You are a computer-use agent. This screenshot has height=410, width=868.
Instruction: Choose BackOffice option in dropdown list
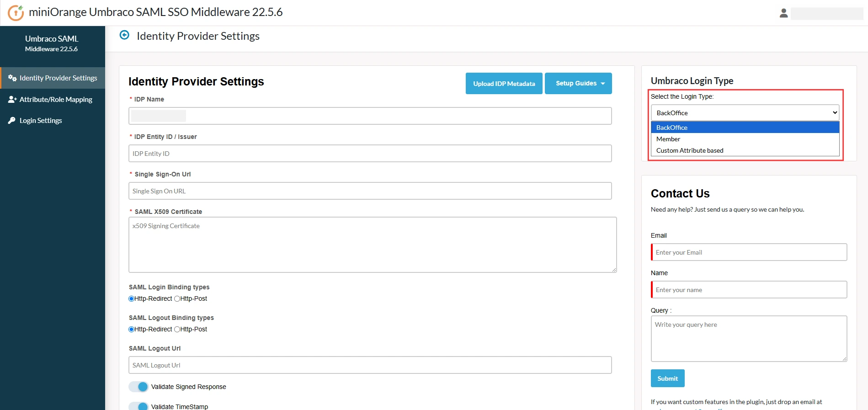pos(745,128)
